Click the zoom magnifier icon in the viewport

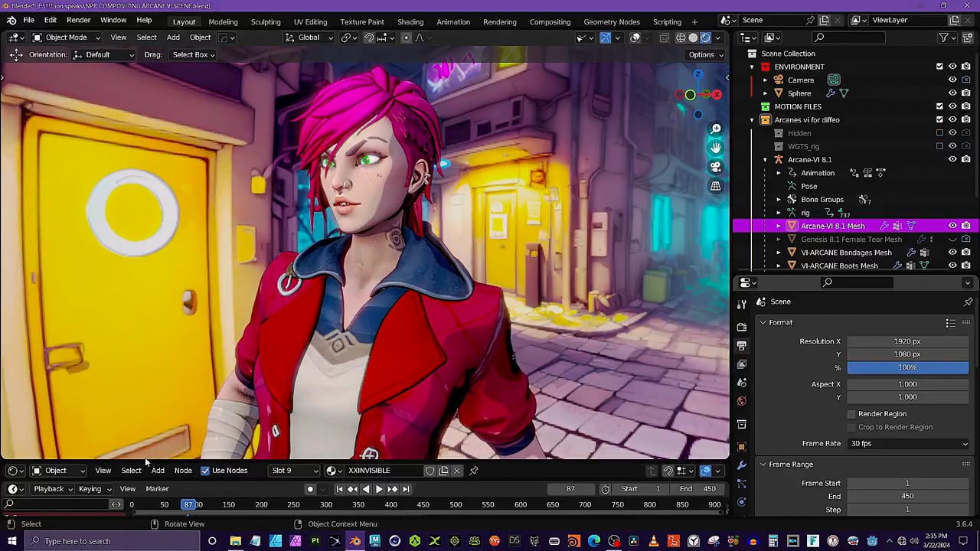tap(716, 129)
